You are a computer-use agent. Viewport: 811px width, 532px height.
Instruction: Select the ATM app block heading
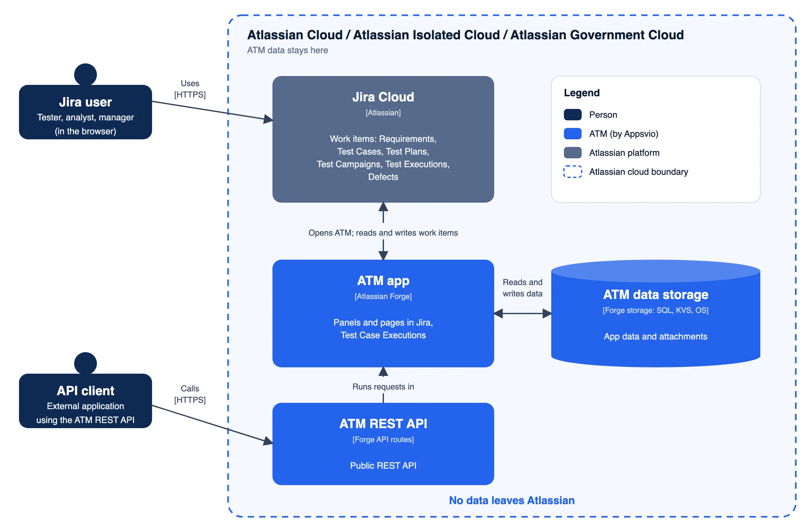[383, 281]
